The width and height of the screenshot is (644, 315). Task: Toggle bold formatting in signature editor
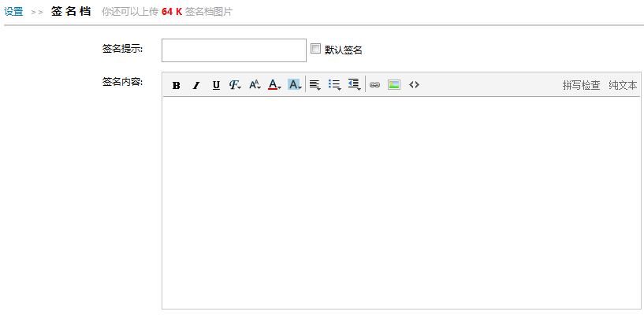[177, 85]
